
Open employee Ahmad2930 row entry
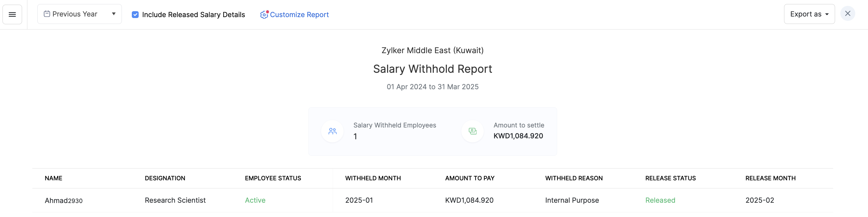click(64, 201)
